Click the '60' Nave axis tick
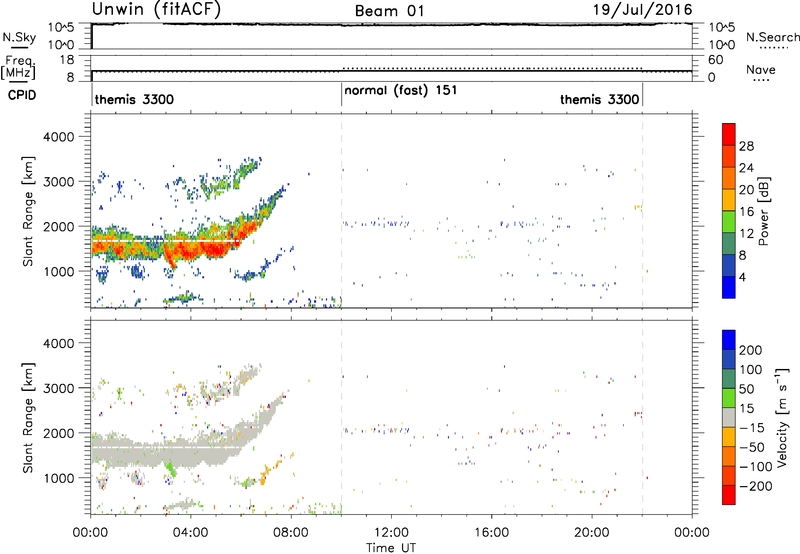This screenshot has height=554, width=800. (x=716, y=60)
